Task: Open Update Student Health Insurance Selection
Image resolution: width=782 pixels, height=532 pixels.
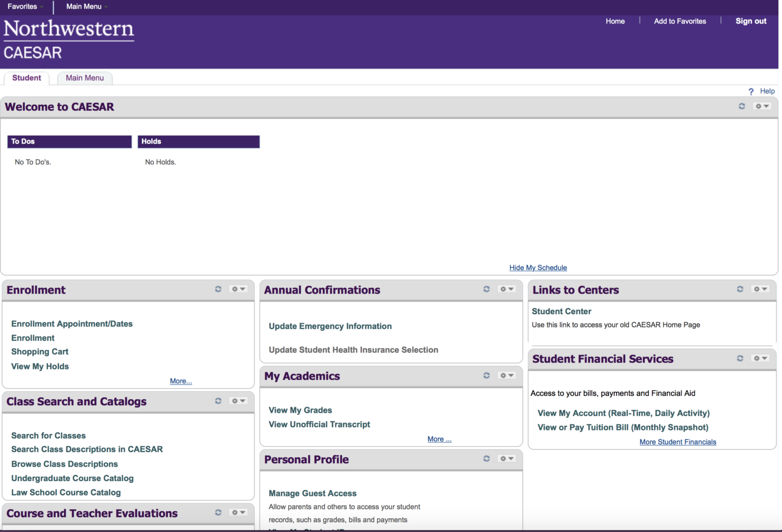Action: pyautogui.click(x=353, y=350)
